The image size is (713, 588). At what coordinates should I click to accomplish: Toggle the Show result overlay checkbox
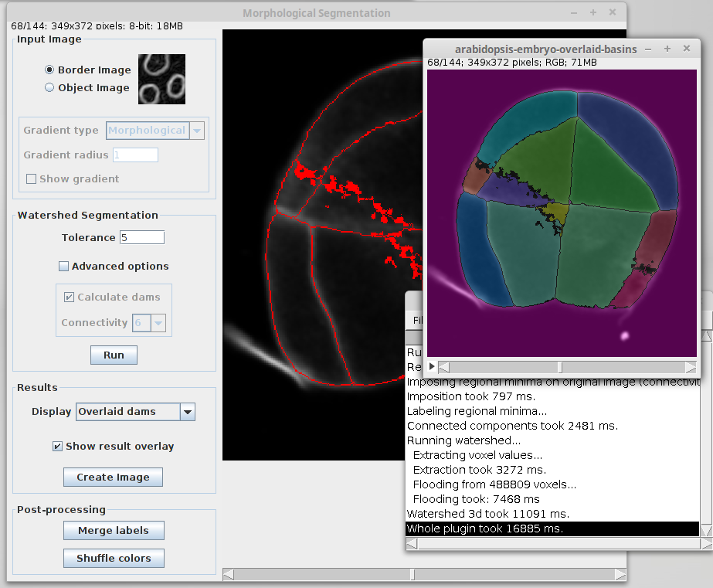coord(57,446)
